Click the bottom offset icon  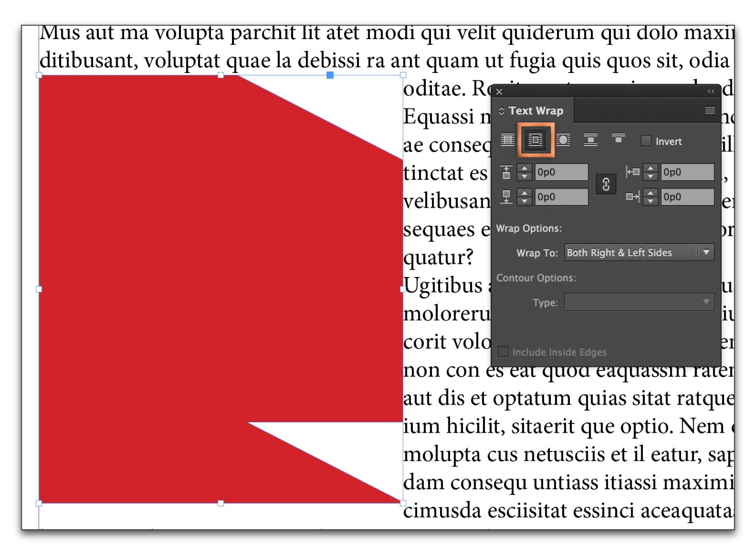506,197
